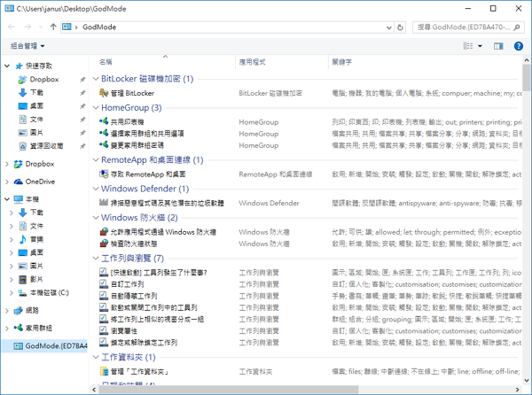Collapse the HomeGroup (3) group
This screenshot has width=532, height=395.
point(96,107)
